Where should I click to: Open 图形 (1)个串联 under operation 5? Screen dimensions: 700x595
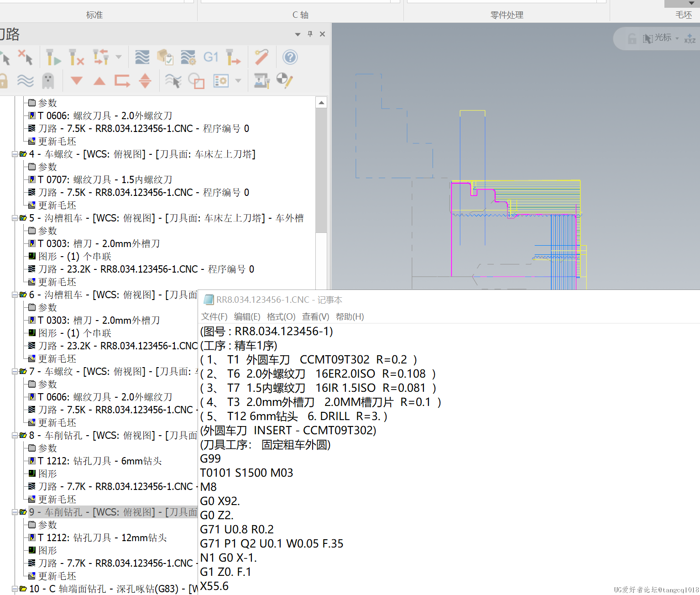tap(70, 257)
